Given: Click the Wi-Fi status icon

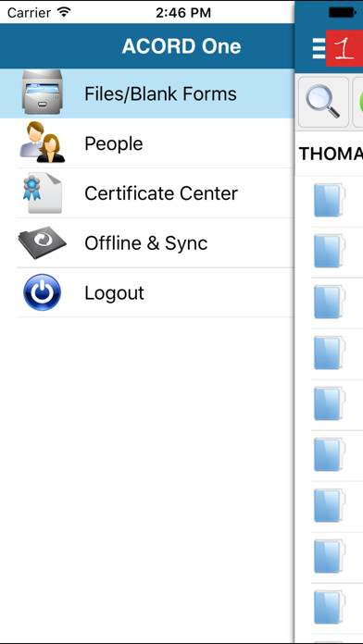Looking at the screenshot, I should tap(64, 12).
